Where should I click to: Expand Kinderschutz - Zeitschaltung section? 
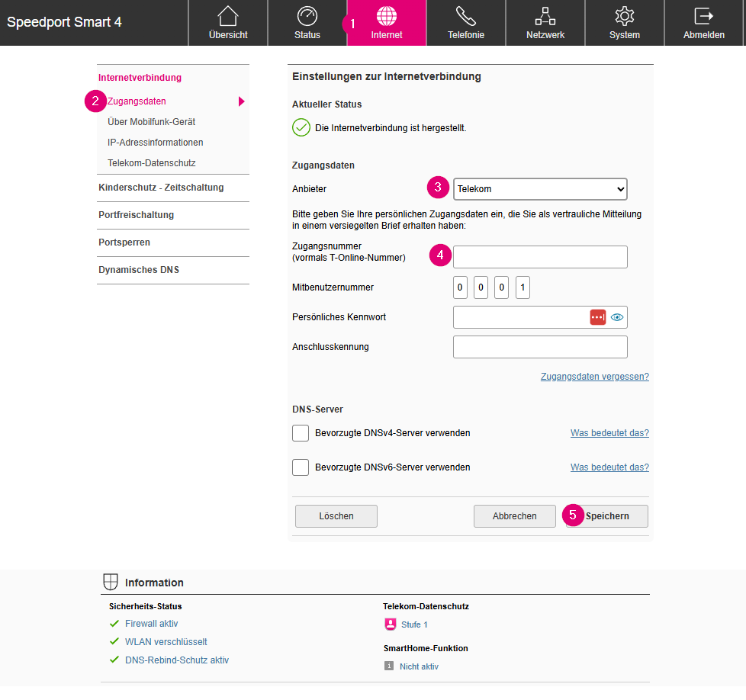point(161,188)
